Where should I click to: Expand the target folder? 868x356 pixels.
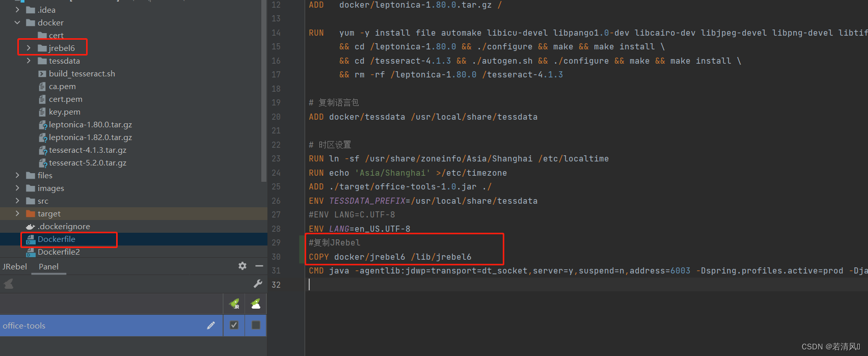point(17,213)
